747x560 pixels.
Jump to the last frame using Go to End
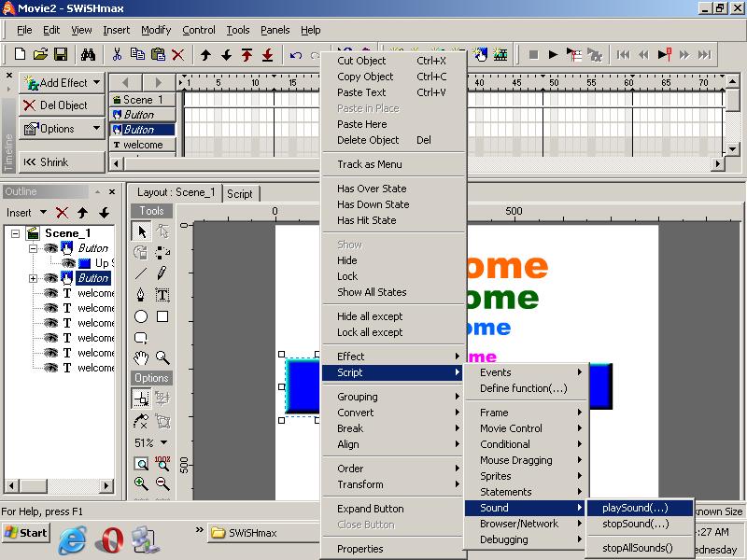tap(704, 55)
